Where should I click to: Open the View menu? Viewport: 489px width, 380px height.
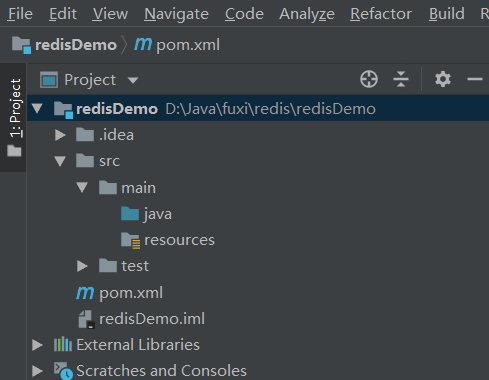pyautogui.click(x=110, y=14)
